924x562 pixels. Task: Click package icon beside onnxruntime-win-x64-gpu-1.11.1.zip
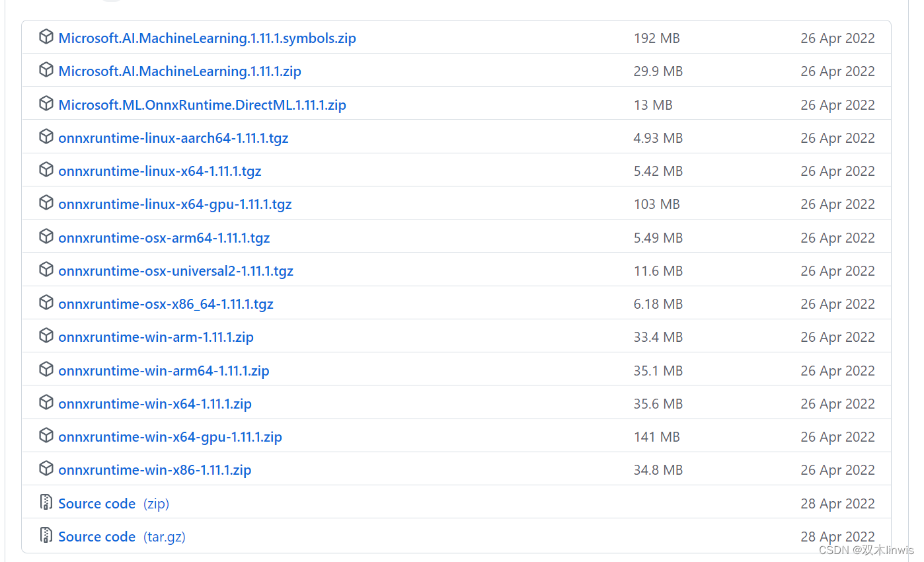(46, 436)
